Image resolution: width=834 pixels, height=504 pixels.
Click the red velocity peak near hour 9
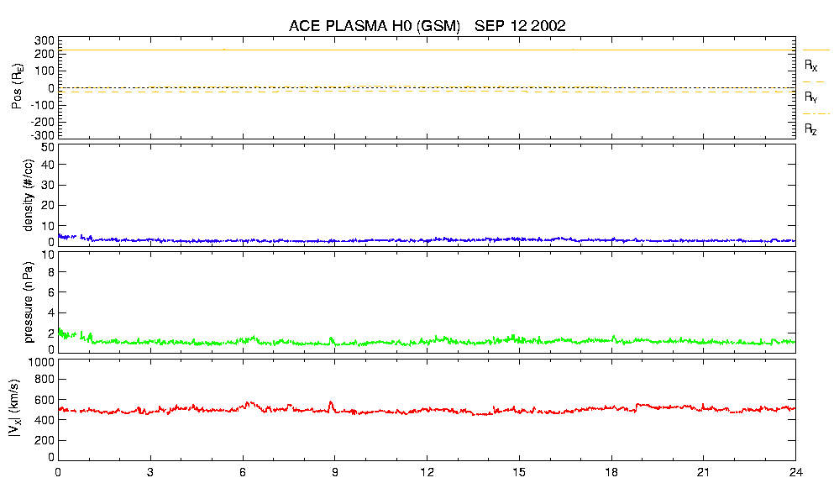[x=331, y=403]
